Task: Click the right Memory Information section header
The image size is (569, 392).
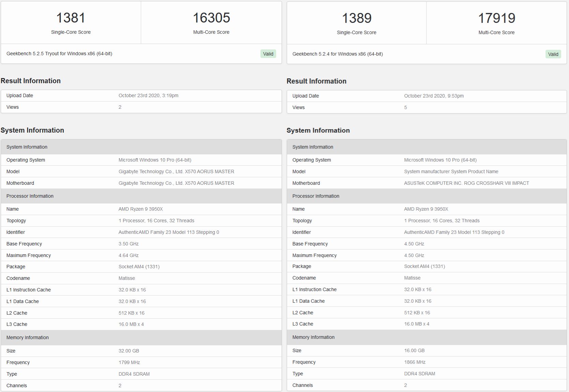Action: pos(313,337)
